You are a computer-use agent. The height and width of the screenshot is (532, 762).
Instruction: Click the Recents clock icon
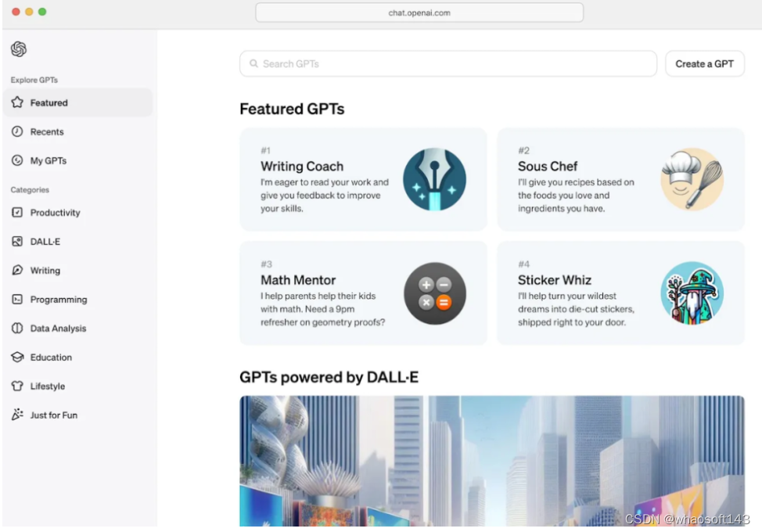coord(17,131)
